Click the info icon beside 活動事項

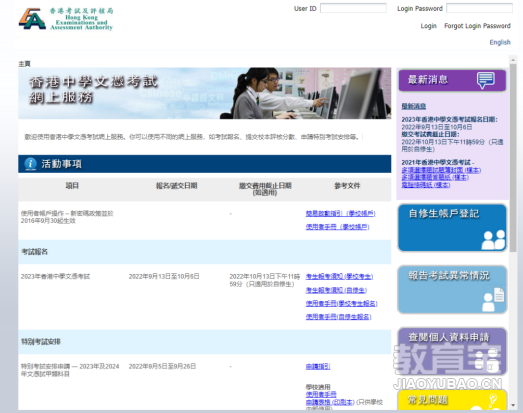31,164
